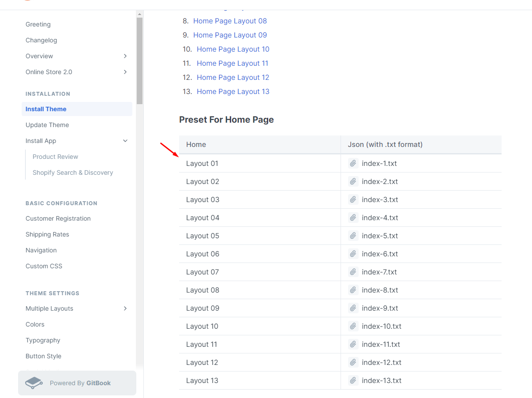
Task: Follow the Home Page Layout 08 link
Action: [230, 21]
